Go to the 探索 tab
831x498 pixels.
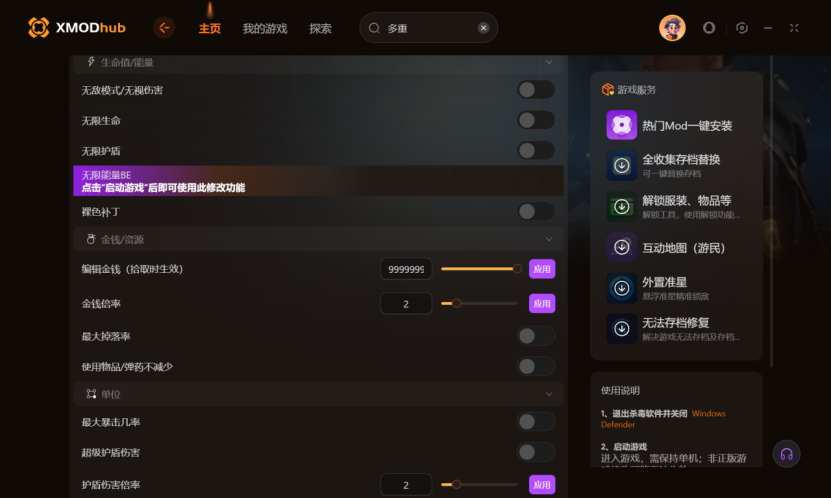coord(320,29)
